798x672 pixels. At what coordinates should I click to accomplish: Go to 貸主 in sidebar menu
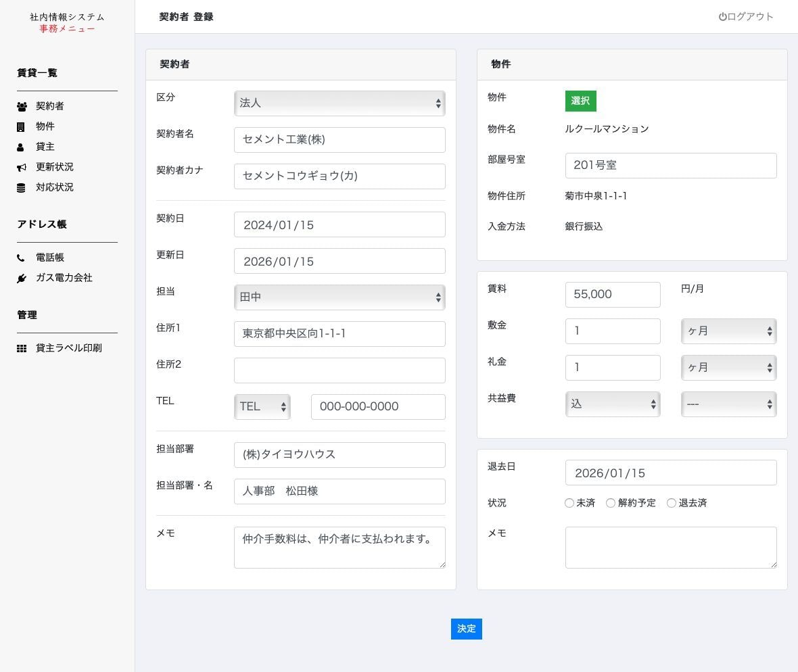[x=45, y=147]
